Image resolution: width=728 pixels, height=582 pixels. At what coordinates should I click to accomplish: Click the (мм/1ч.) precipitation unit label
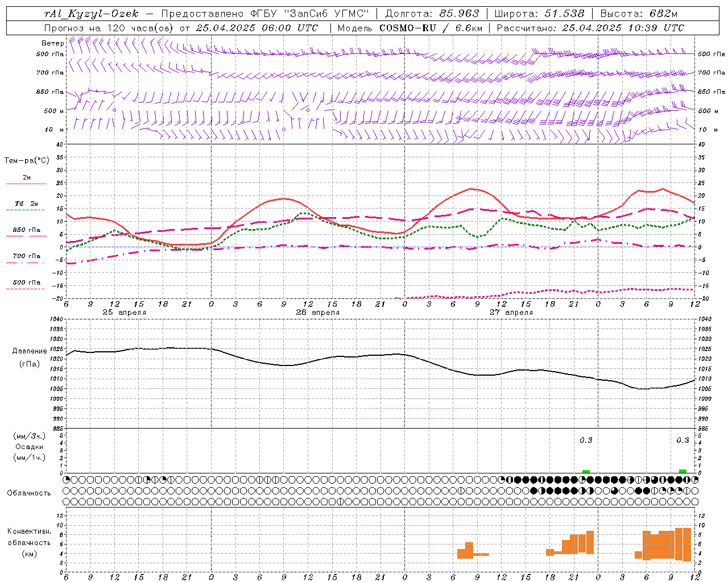[x=30, y=458]
